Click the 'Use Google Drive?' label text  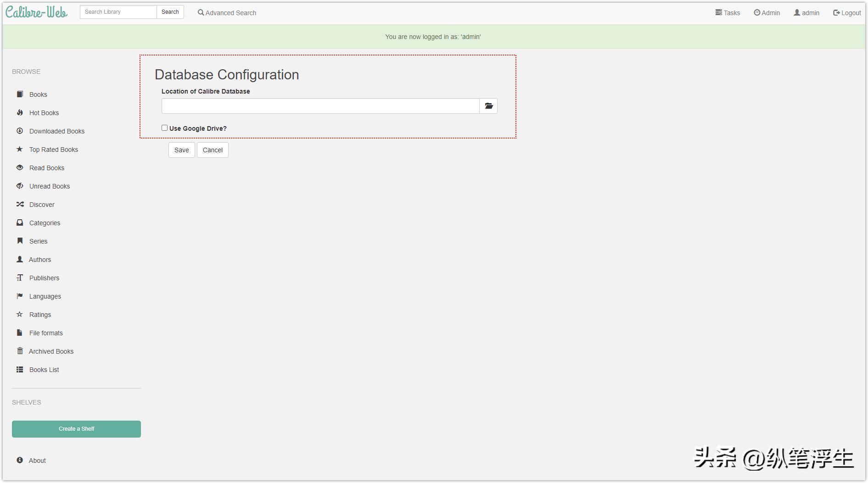[x=198, y=128]
